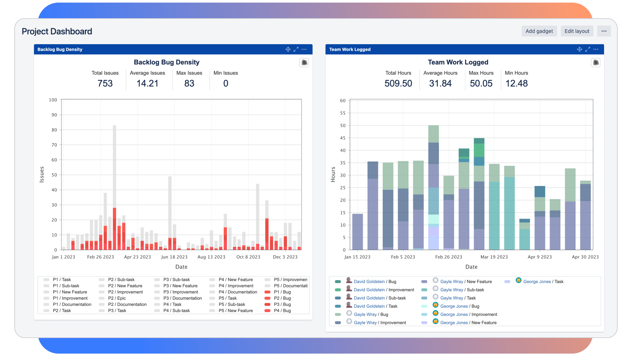Click the Add gadget button

pyautogui.click(x=539, y=31)
